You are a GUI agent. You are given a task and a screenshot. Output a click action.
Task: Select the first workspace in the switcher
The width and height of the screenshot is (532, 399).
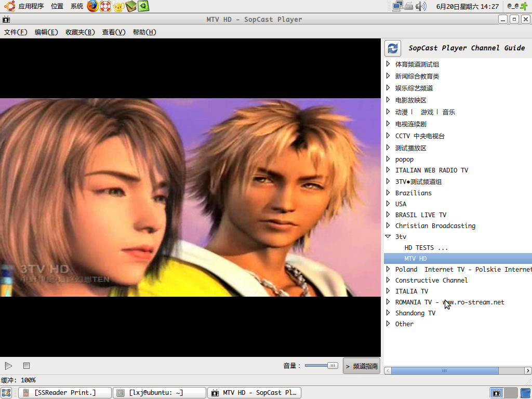click(x=497, y=393)
